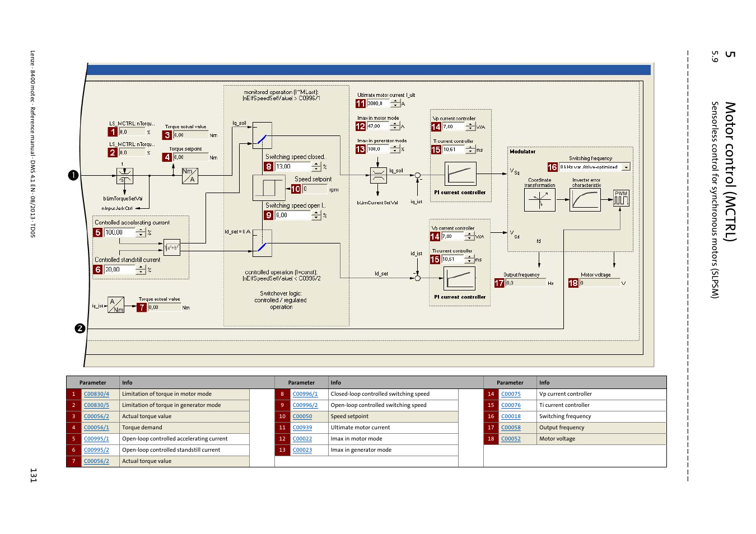
Task: Click the A/Nm converter block next to iq_ist
Action: pyautogui.click(x=116, y=305)
